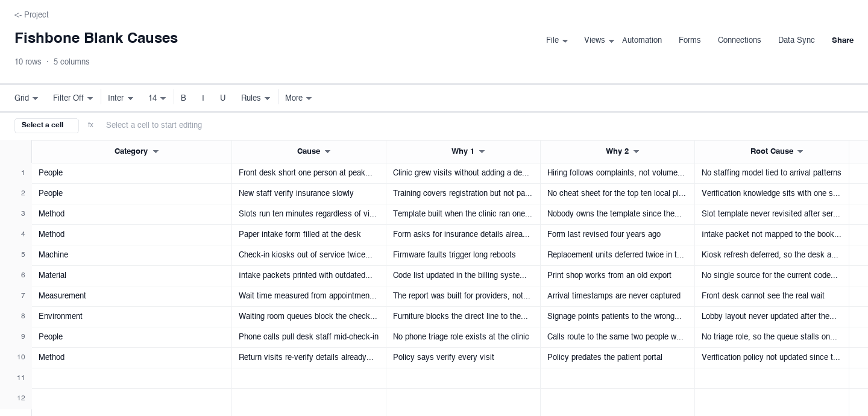Select the empty Category cell in row 11
The image size is (868, 416).
point(131,378)
